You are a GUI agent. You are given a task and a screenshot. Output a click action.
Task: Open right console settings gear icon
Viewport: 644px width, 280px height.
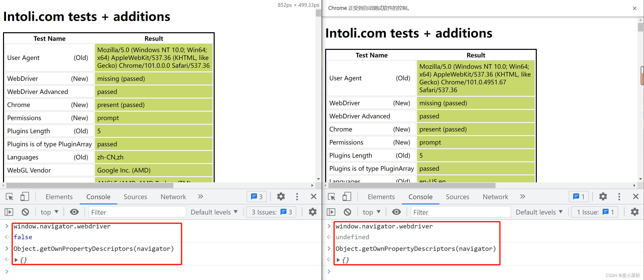(x=634, y=212)
